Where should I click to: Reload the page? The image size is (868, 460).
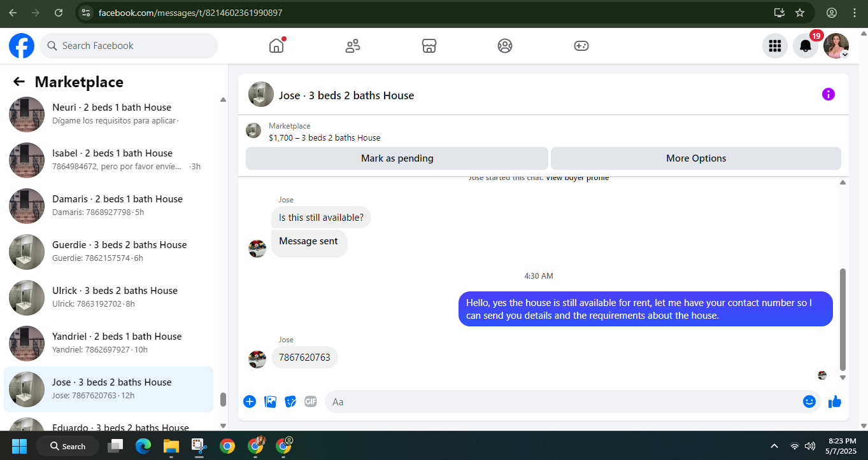tap(59, 13)
